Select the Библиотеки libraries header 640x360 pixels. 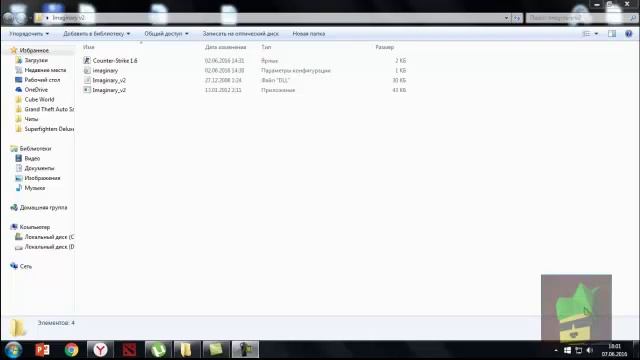tap(35, 149)
